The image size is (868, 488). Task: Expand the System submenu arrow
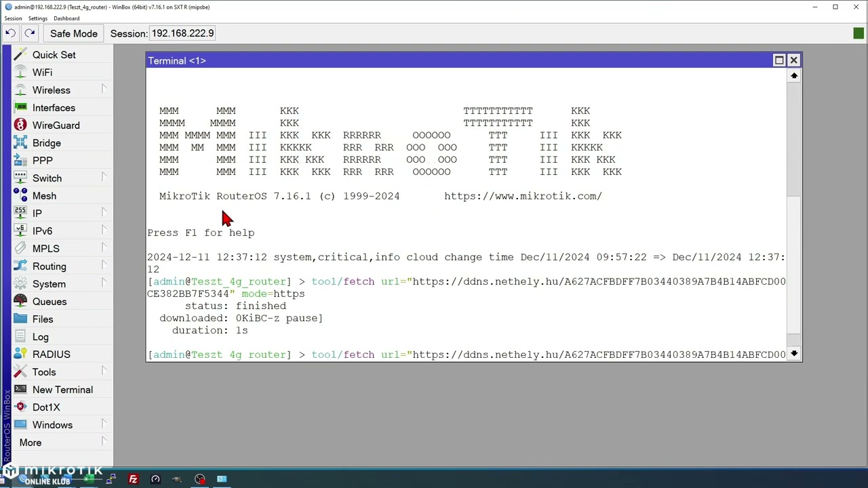tap(104, 283)
